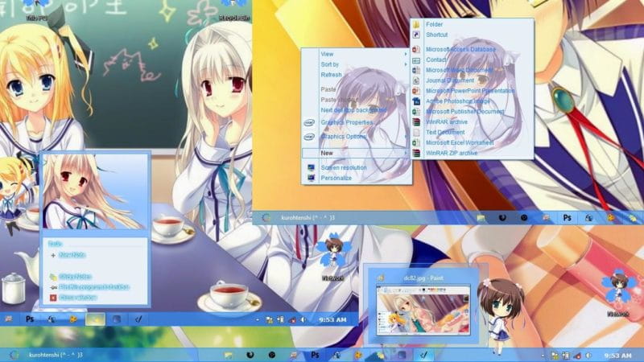The image size is (644, 362).
Task: Click Microsoft Word Document icon in New submenu
Action: [416, 70]
